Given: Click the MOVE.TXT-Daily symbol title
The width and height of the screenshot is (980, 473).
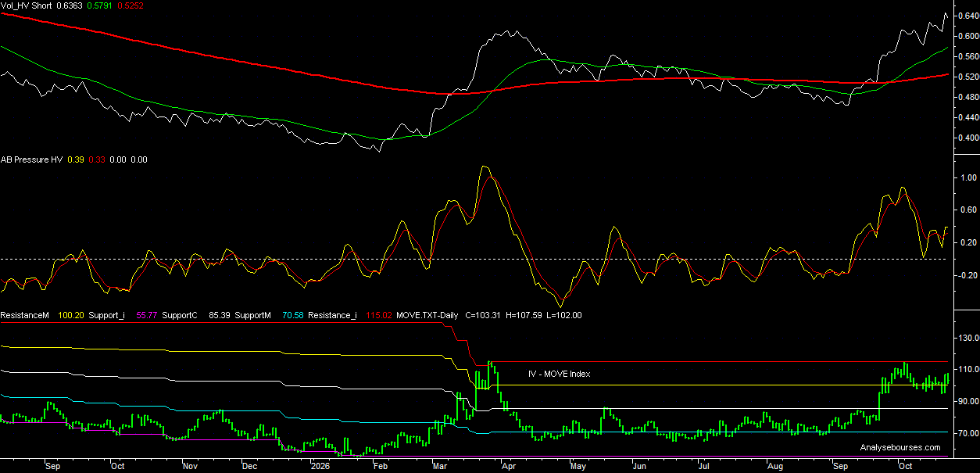Looking at the screenshot, I should tap(427, 316).
